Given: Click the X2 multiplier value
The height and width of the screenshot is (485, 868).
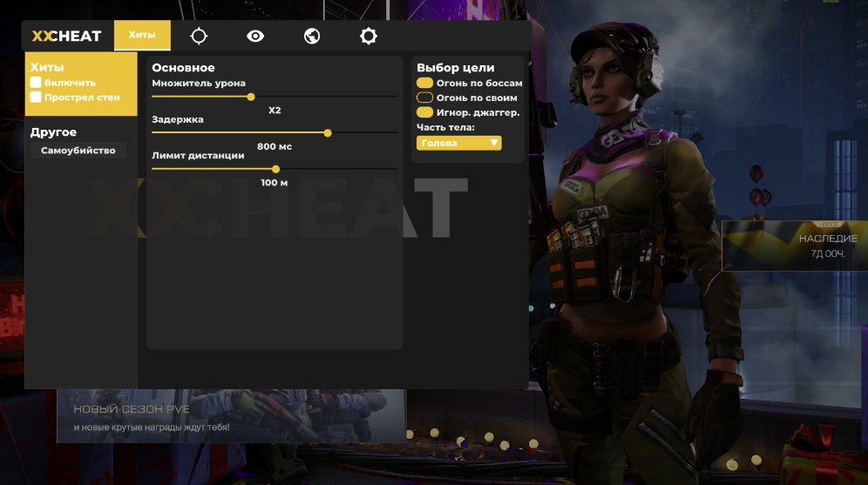Looking at the screenshot, I should (275, 110).
